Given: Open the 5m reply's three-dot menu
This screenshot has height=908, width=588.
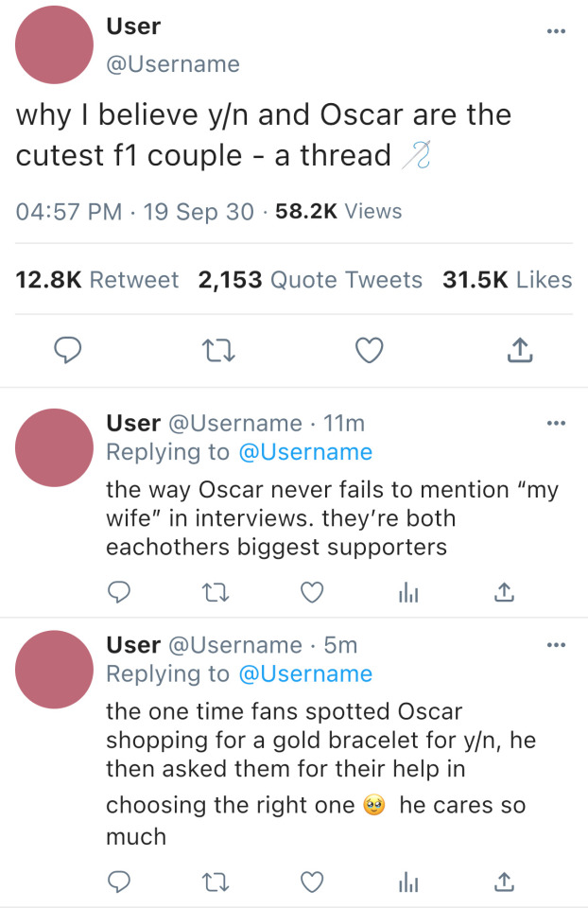Looking at the screenshot, I should click(x=556, y=645).
